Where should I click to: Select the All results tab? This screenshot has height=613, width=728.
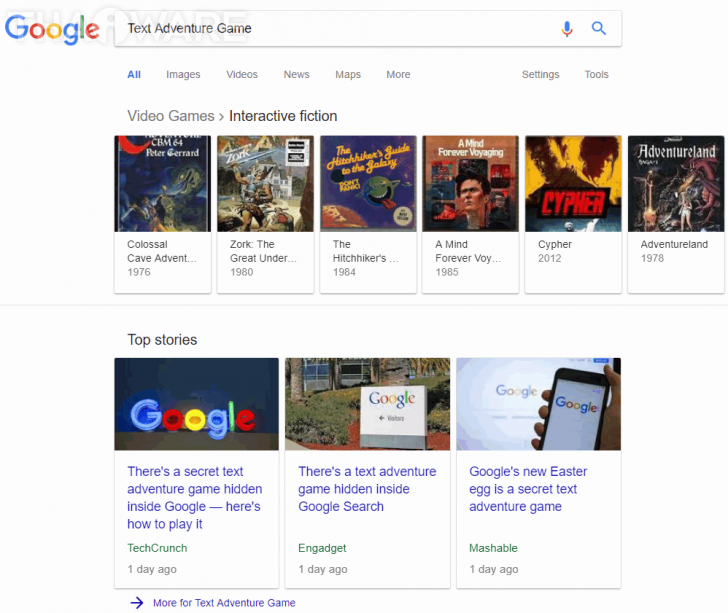point(134,74)
